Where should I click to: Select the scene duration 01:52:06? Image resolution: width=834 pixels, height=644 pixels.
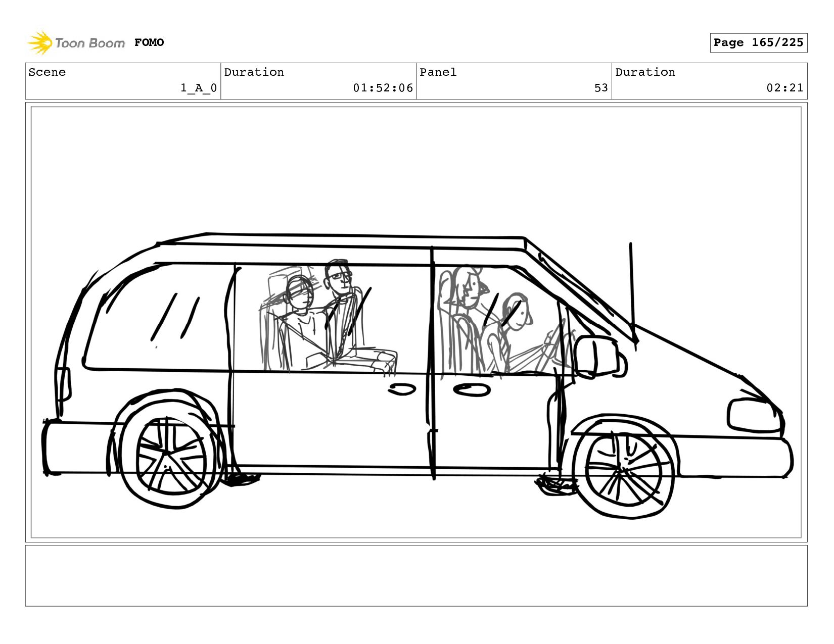(383, 88)
